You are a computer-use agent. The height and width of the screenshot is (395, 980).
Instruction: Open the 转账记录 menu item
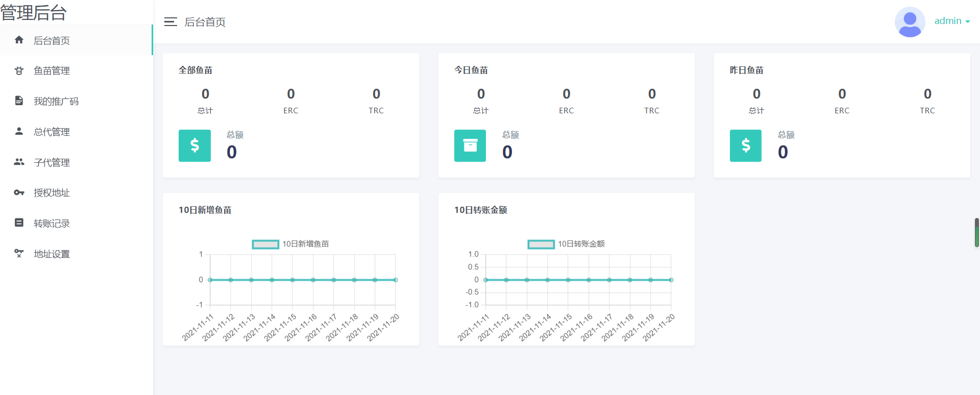[52, 224]
